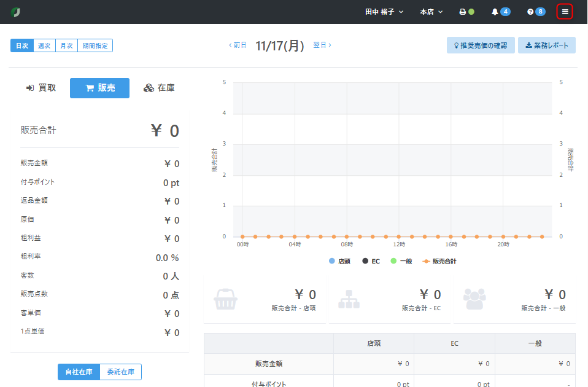The width and height of the screenshot is (588, 387).
Task: Click the 20時 data point on chart
Action: point(503,237)
